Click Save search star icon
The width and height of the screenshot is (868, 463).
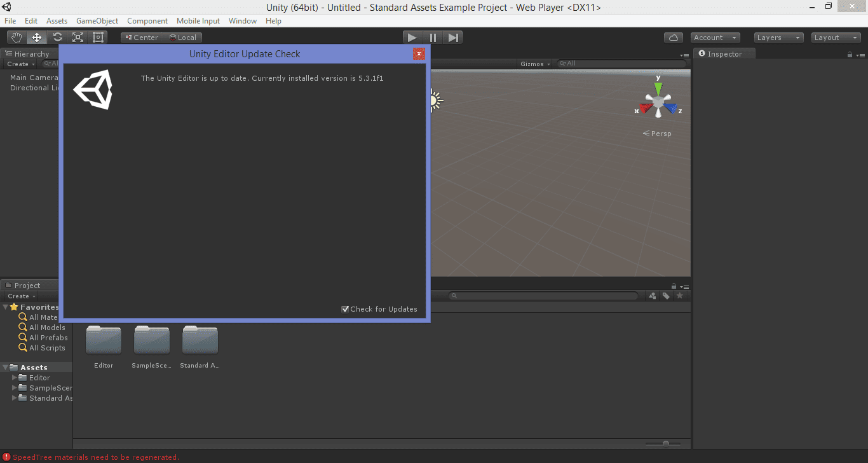[679, 296]
